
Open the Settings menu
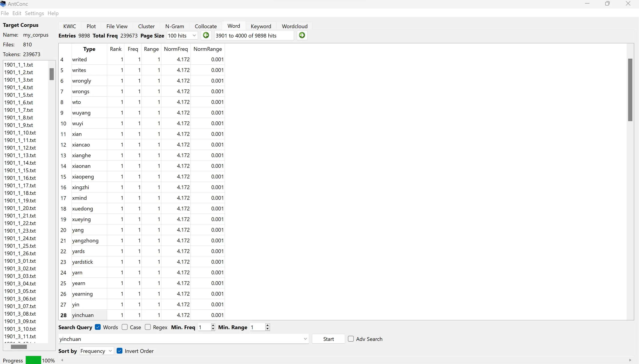(x=34, y=13)
